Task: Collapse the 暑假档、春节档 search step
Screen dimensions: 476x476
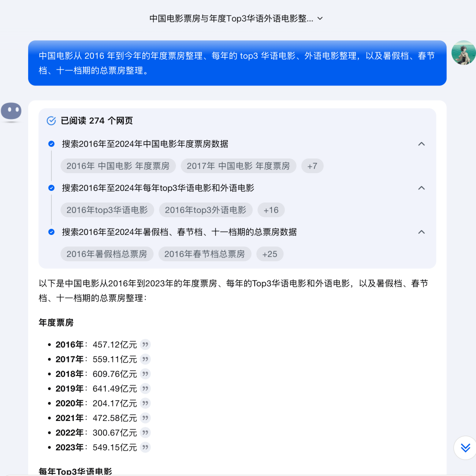Action: [x=421, y=232]
